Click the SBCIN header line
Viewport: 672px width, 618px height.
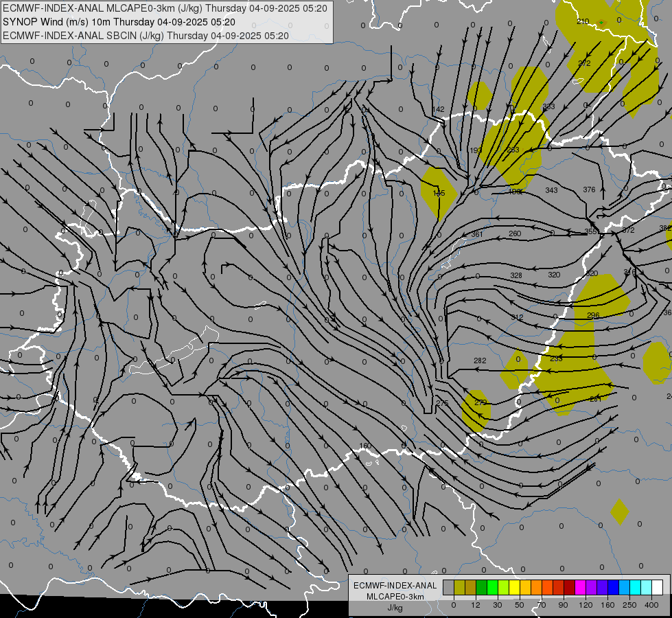coord(146,36)
